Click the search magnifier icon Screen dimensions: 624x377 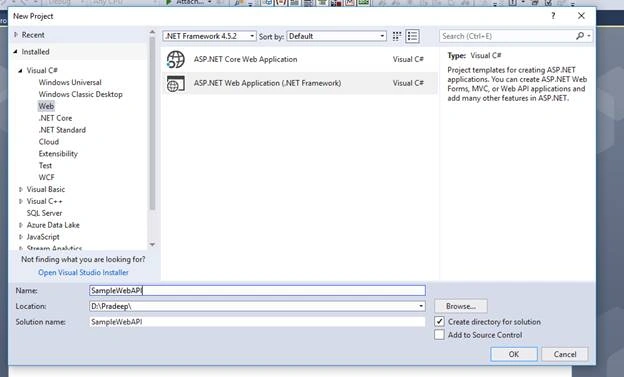pyautogui.click(x=580, y=36)
